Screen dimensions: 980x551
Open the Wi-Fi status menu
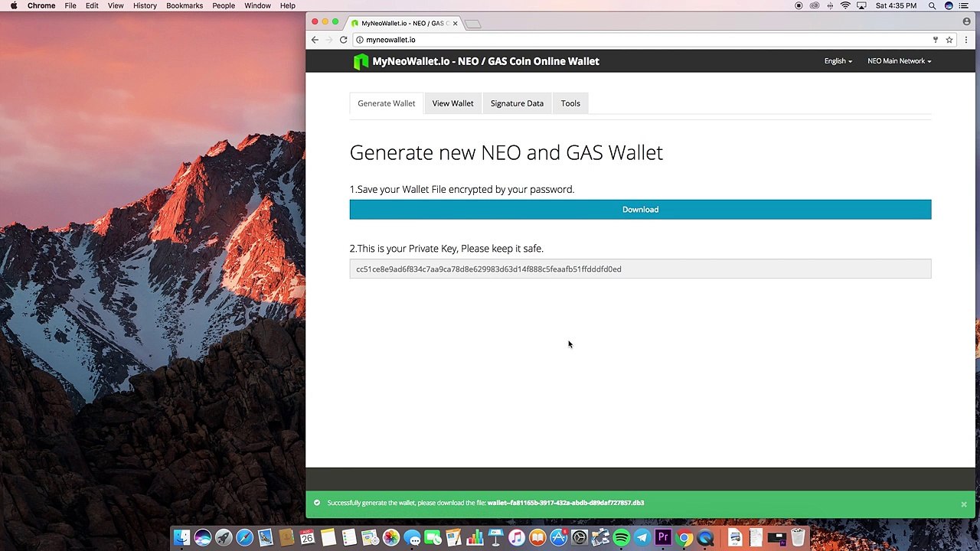[845, 5]
